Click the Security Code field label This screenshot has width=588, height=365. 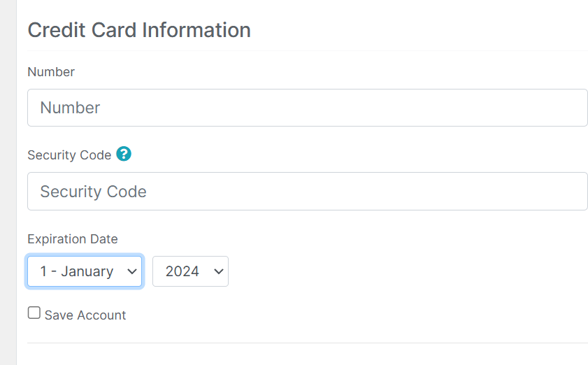[x=69, y=155]
